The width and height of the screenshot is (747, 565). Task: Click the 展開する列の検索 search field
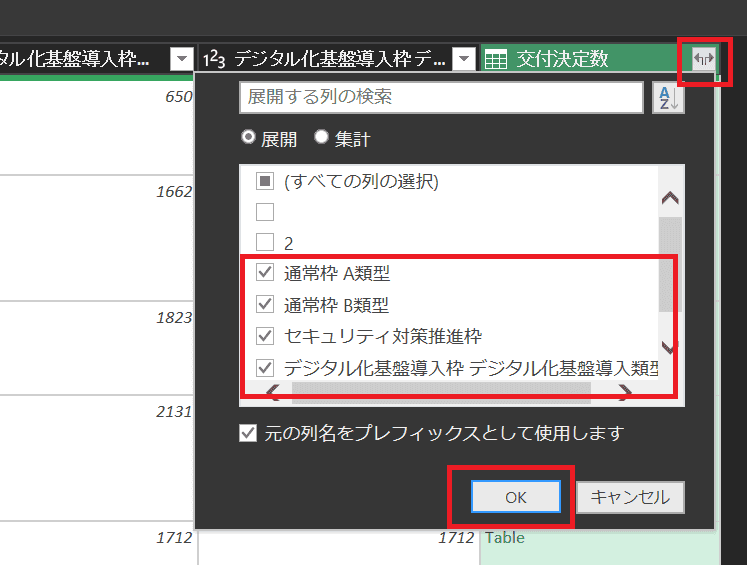pos(440,98)
